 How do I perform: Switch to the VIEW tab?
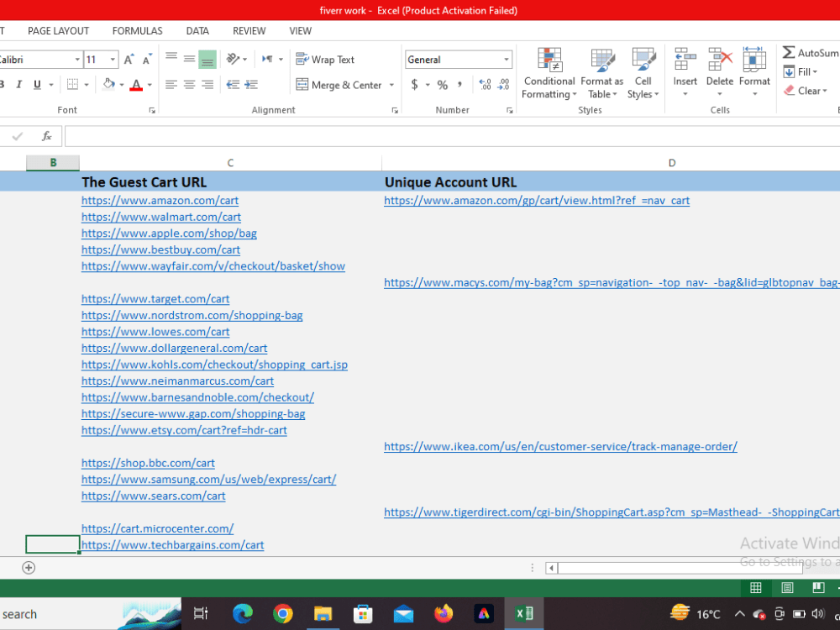click(301, 31)
